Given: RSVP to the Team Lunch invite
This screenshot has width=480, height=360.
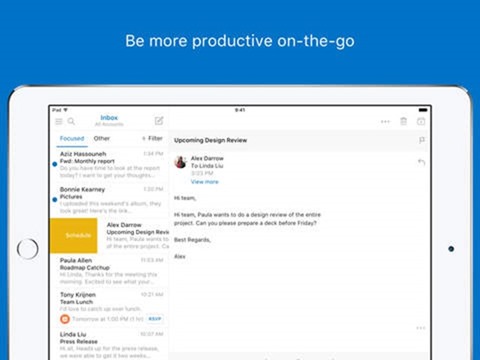Looking at the screenshot, I should pyautogui.click(x=155, y=319).
